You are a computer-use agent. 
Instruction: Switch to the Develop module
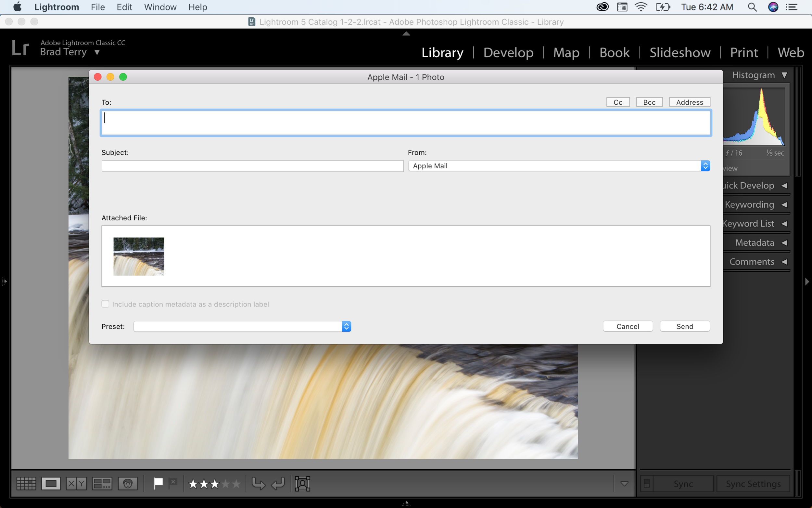(x=508, y=52)
